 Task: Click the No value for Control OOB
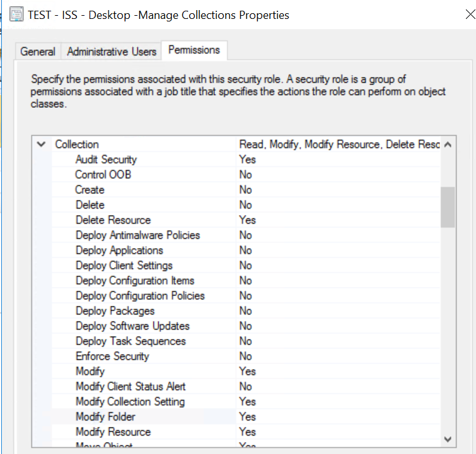tap(246, 175)
